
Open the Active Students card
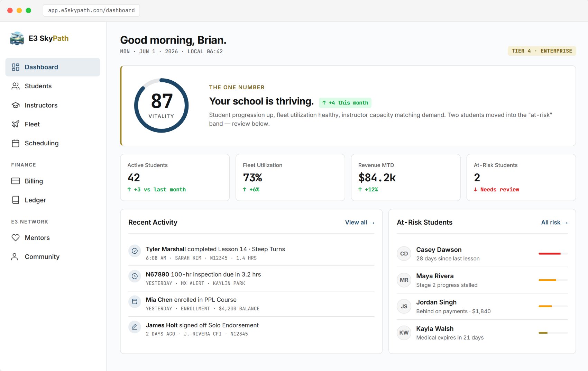coord(175,178)
